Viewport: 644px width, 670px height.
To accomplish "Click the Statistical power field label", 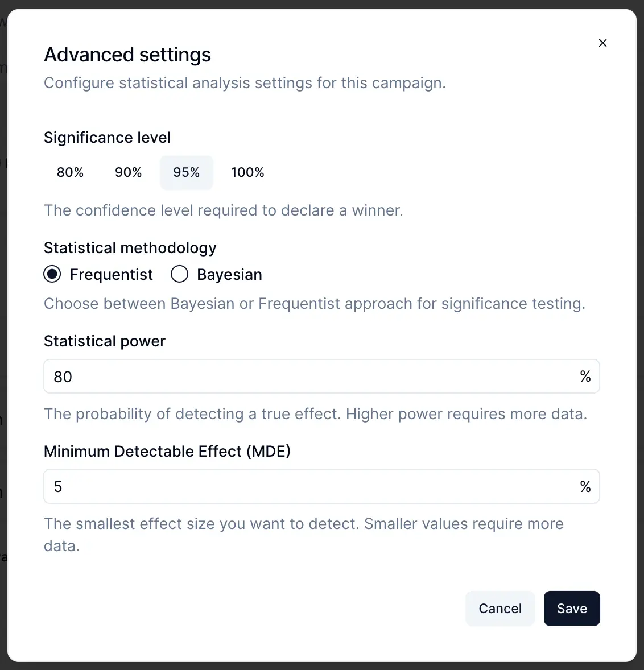I will click(x=105, y=341).
